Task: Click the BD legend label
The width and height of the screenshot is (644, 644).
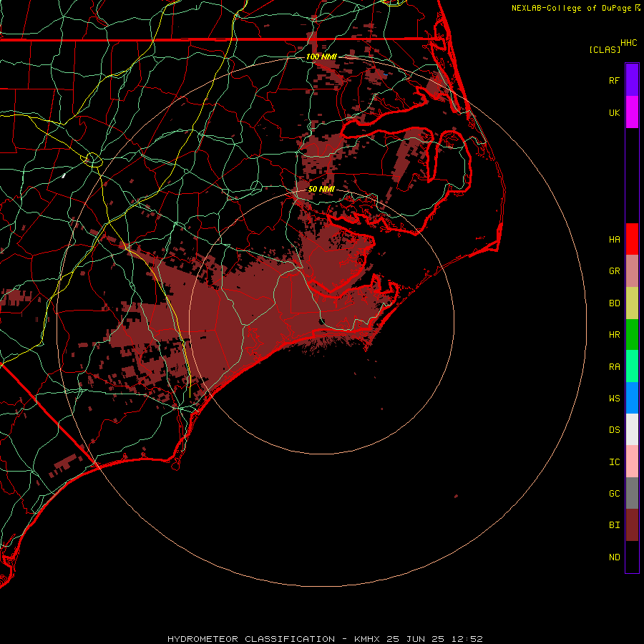Action: 615,303
